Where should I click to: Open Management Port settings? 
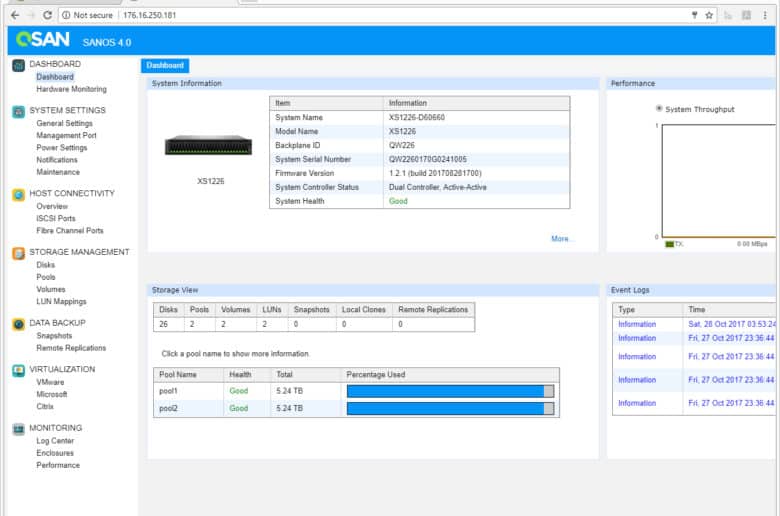click(66, 135)
